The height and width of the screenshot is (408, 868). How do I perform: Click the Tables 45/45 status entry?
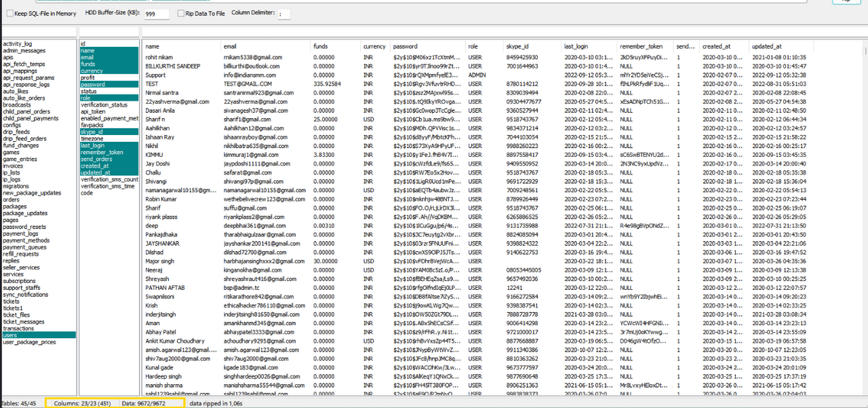[x=19, y=403]
